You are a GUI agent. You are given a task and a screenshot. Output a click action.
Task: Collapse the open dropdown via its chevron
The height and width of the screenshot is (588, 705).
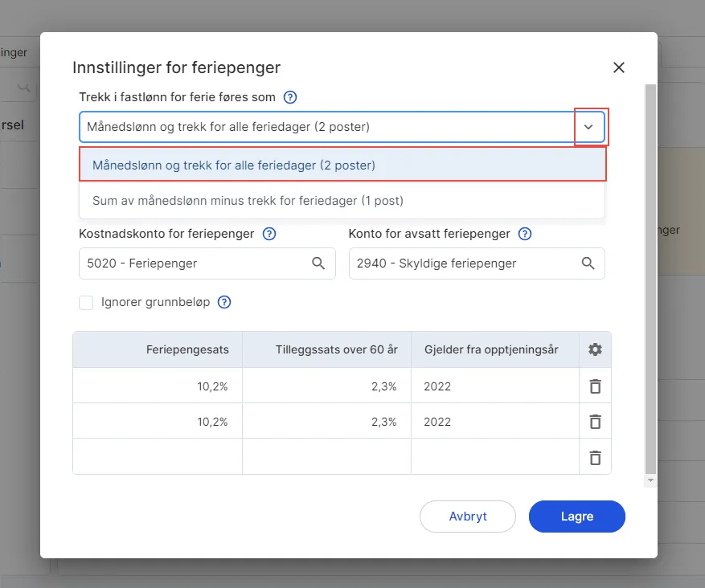click(x=589, y=126)
